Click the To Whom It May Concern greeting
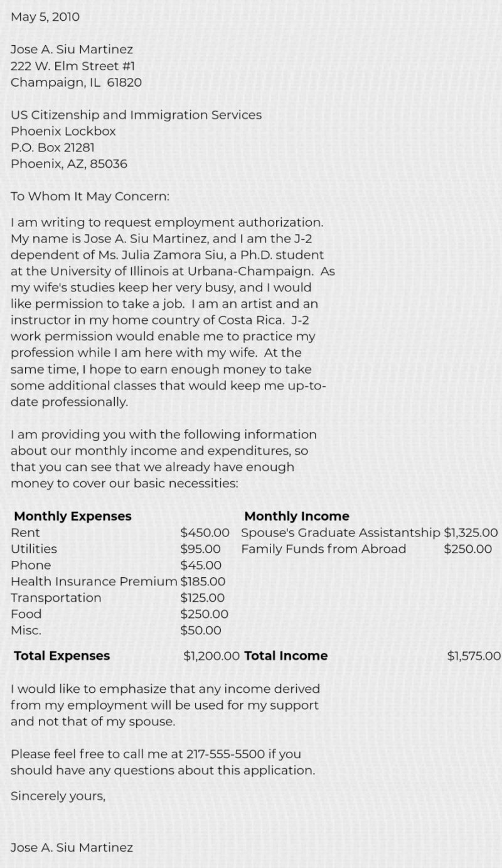This screenshot has height=868, width=502. pos(90,196)
